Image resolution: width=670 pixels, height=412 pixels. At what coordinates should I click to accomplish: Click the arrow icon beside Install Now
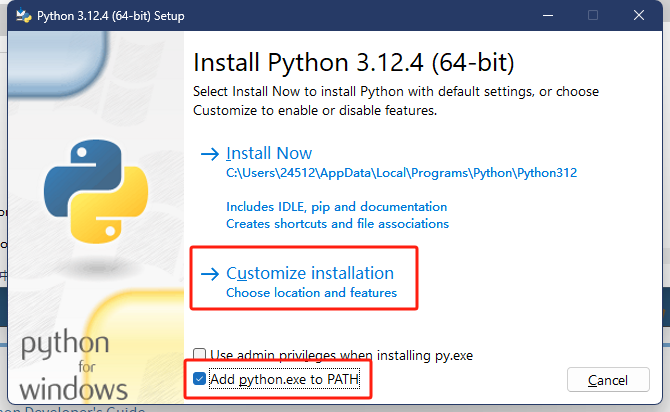point(209,154)
